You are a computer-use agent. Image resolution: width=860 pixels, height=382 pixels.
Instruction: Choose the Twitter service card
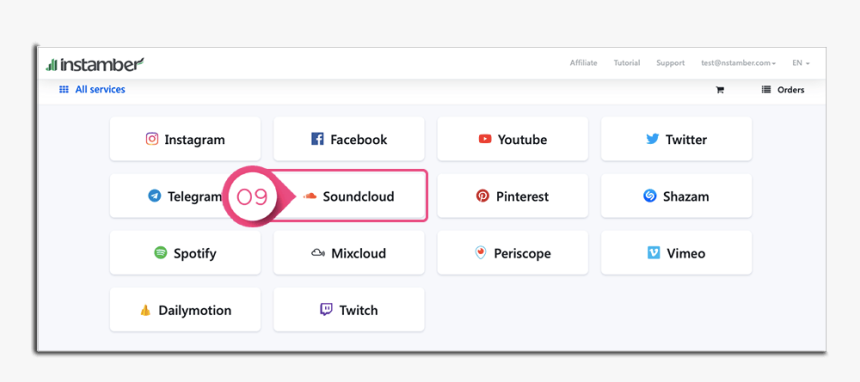[x=676, y=139]
